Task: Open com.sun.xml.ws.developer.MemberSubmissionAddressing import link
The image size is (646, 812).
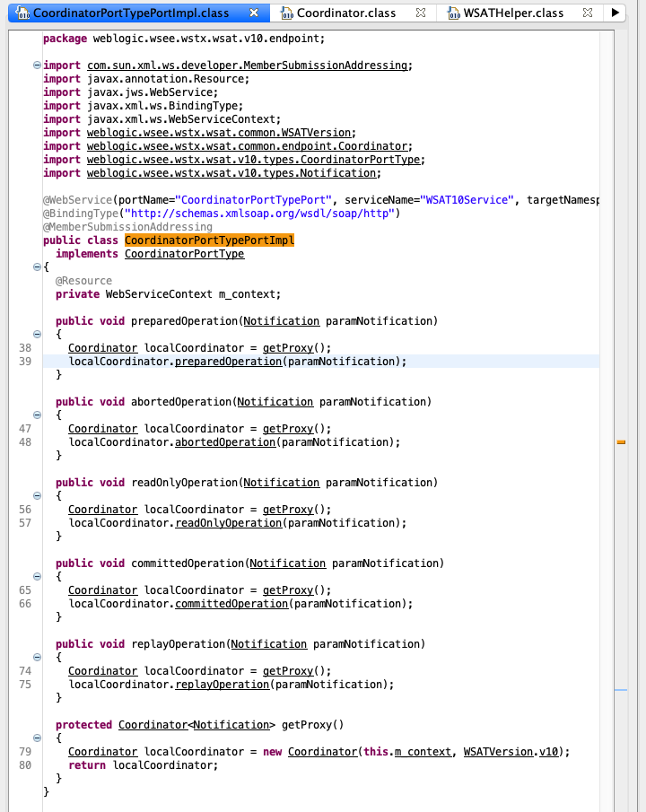Action: 247,65
